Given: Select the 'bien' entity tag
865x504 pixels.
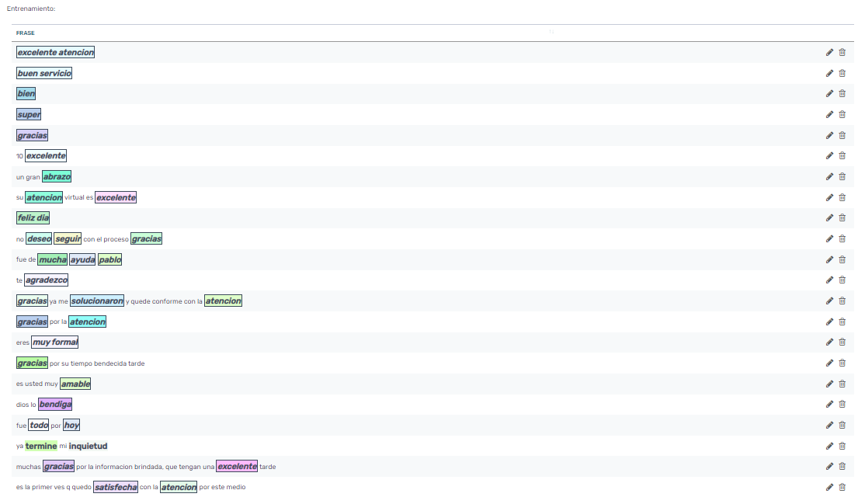Looking at the screenshot, I should click(26, 93).
